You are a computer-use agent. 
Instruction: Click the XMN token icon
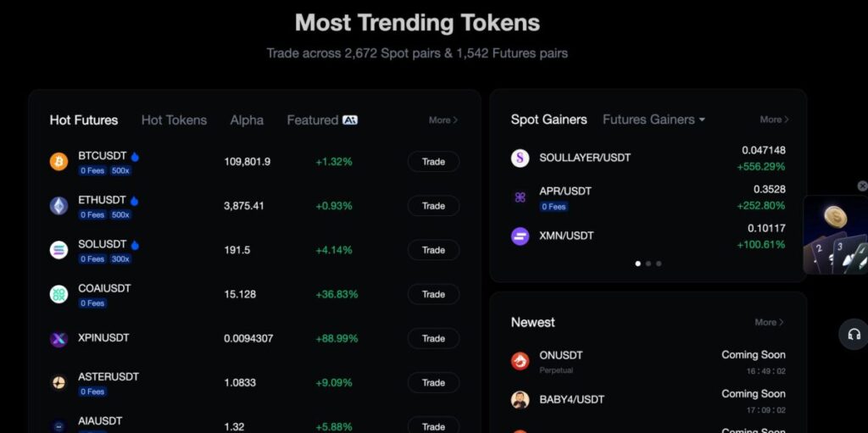tap(520, 236)
